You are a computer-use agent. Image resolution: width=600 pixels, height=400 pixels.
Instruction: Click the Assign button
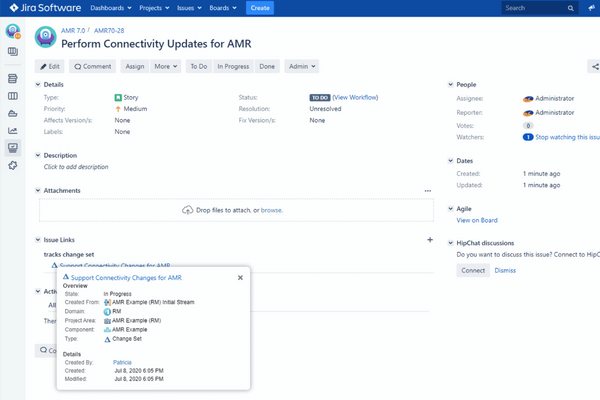pos(135,67)
